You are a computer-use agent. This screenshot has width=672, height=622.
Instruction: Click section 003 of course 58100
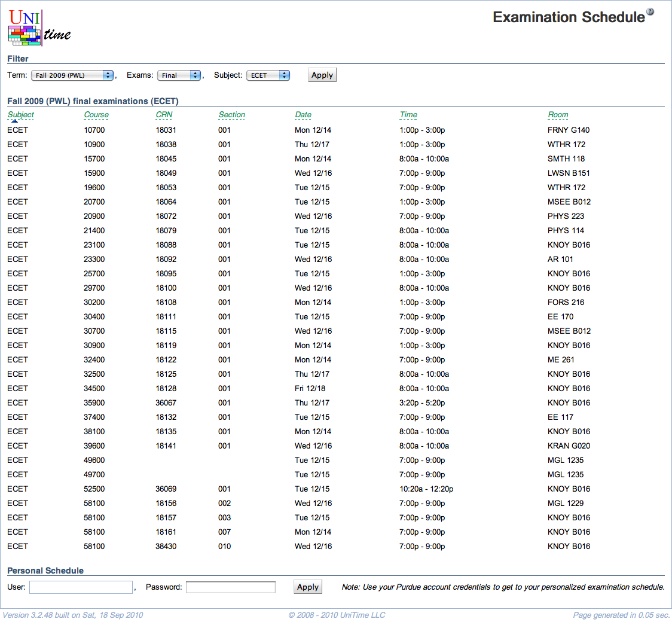(225, 518)
